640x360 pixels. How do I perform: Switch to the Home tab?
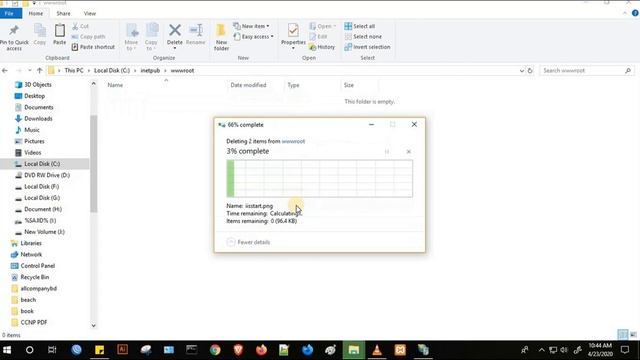36,13
